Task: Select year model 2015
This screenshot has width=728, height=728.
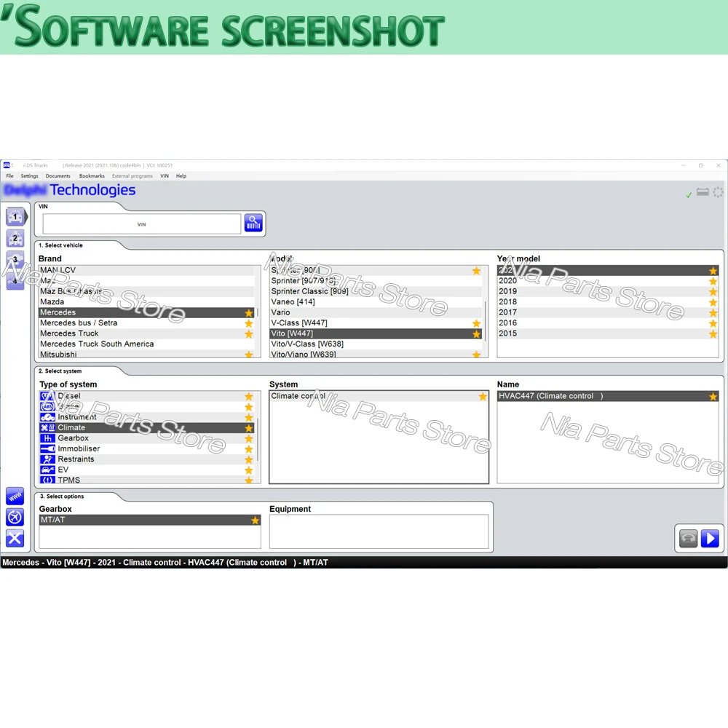Action: [x=608, y=333]
